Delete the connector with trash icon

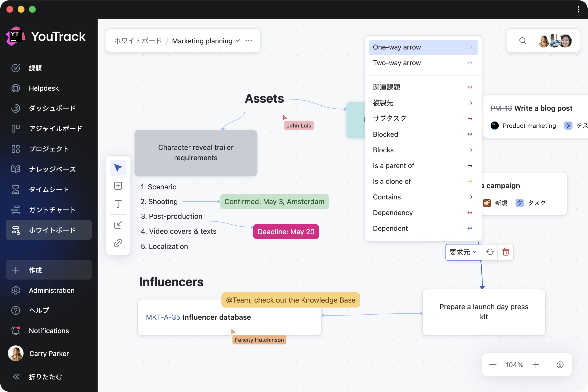click(x=505, y=252)
